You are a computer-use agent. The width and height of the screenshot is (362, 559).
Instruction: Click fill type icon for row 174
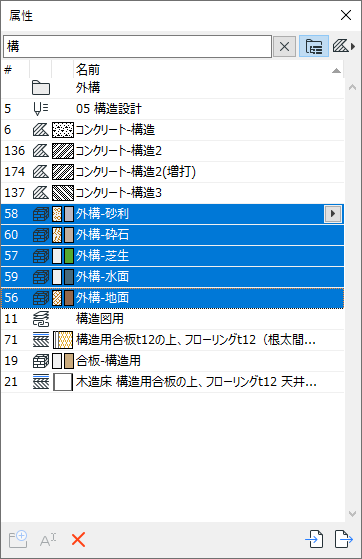pyautogui.click(x=41, y=172)
